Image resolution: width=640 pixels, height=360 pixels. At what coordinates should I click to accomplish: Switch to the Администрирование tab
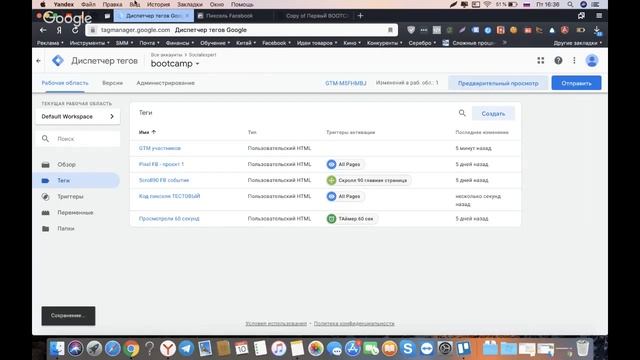pyautogui.click(x=165, y=83)
